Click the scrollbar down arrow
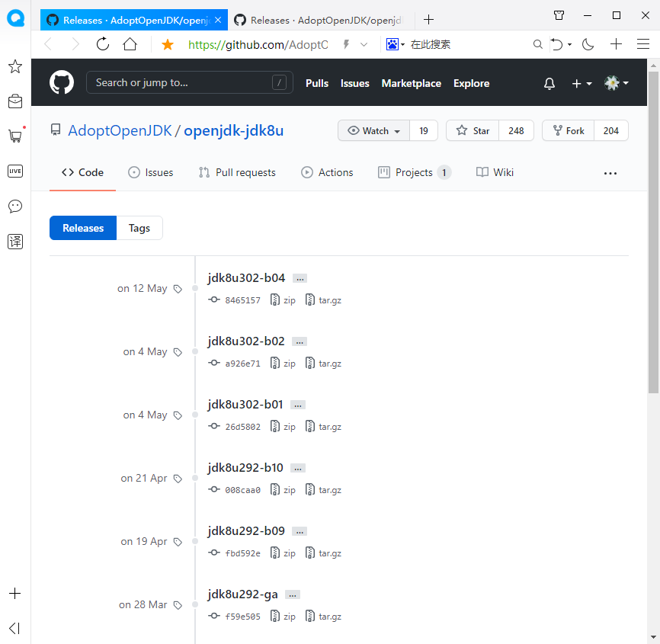Image resolution: width=660 pixels, height=644 pixels. 653,638
